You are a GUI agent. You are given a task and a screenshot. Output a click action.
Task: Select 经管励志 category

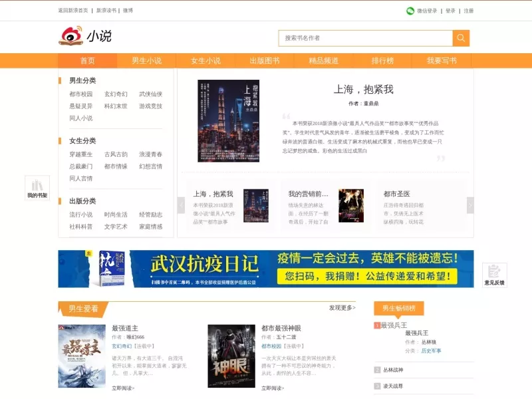tap(151, 214)
